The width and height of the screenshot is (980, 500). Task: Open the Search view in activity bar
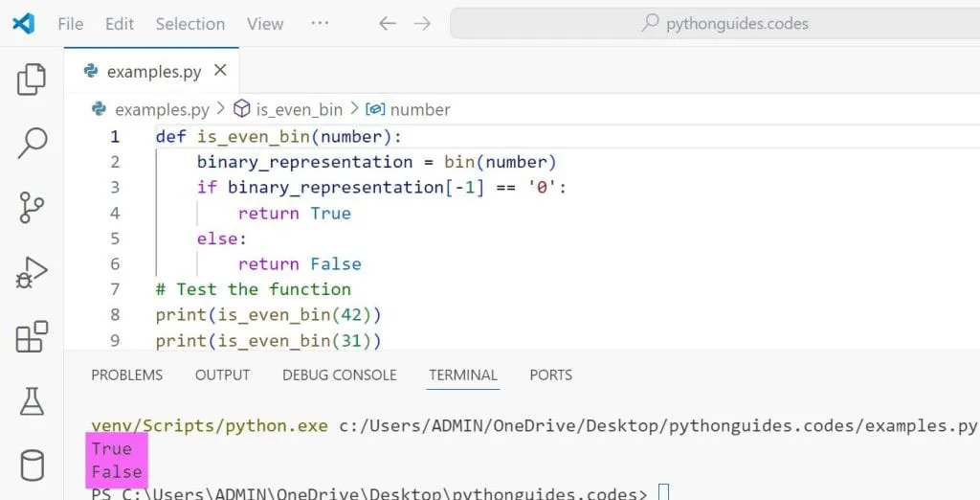(32, 143)
